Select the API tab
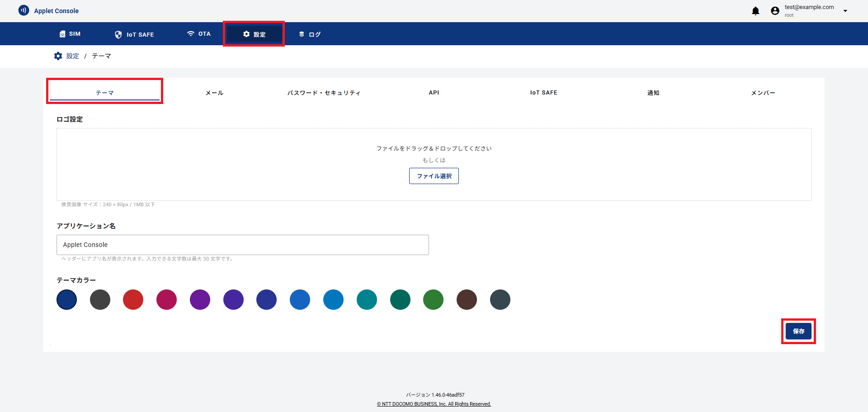The image size is (868, 412). [x=434, y=93]
